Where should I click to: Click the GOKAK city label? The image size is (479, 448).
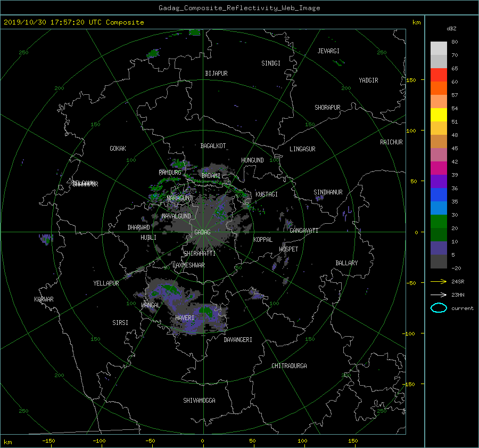click(118, 148)
